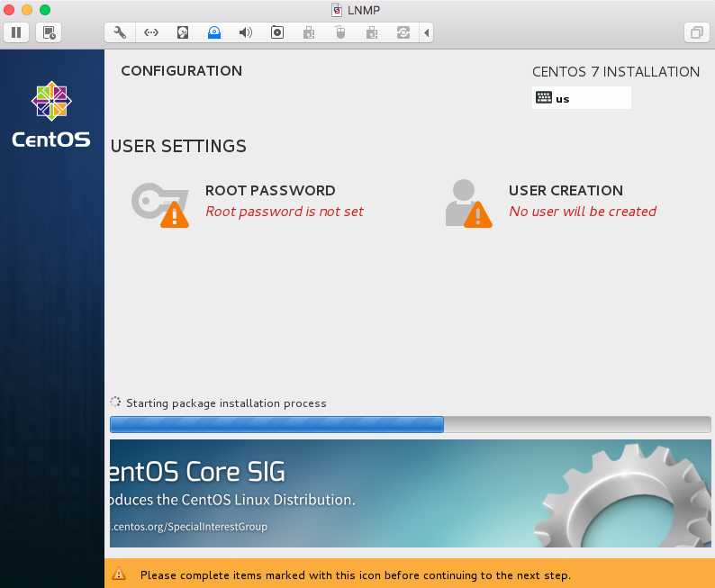Click the orange warning message bar text
The height and width of the screenshot is (588, 715).
(355, 575)
